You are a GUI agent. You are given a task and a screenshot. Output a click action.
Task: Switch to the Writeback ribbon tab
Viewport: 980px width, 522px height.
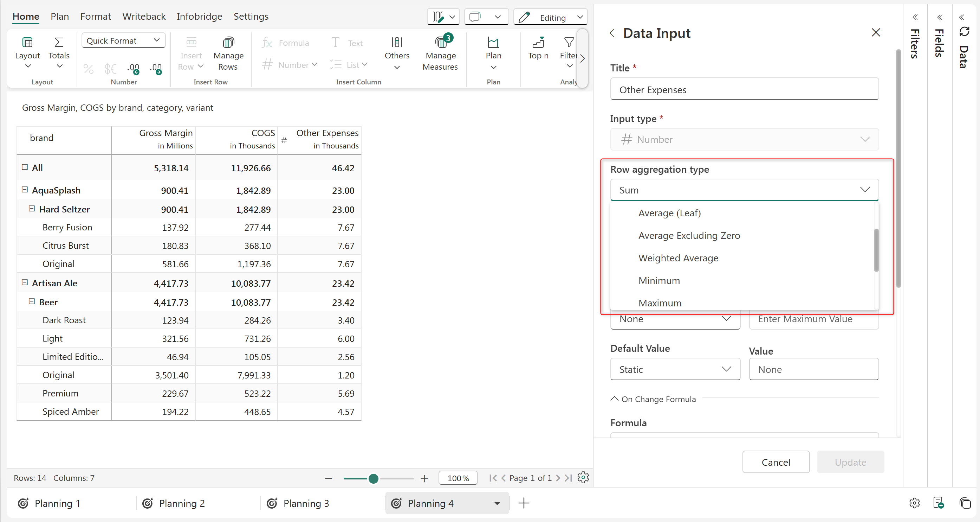(144, 17)
